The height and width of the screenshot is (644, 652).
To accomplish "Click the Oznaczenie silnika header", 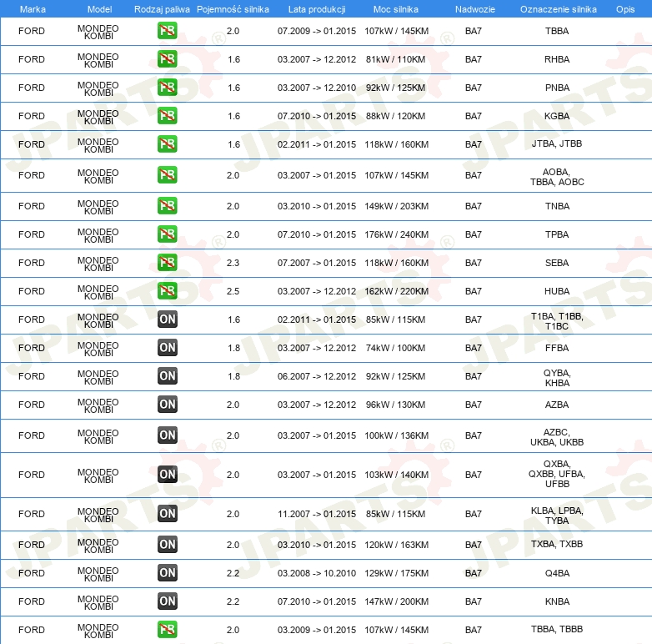I will coord(558,8).
